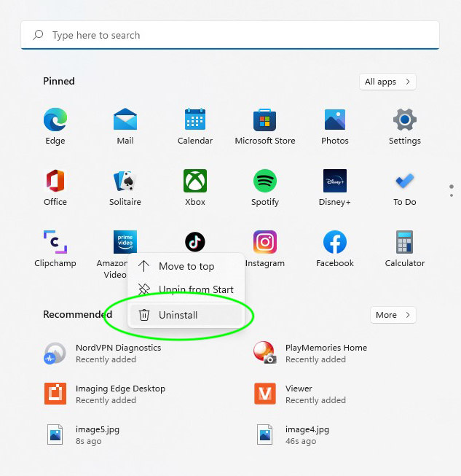461x476 pixels.
Task: Open the Instagram app
Action: tap(265, 249)
